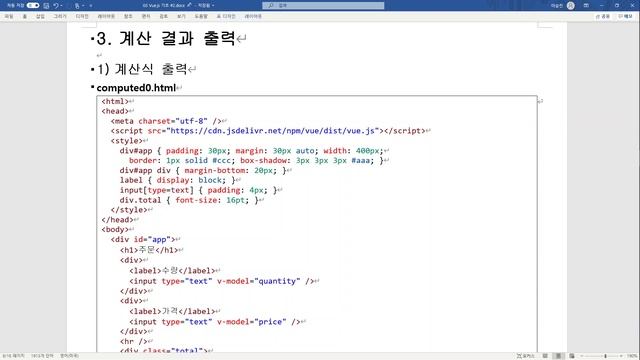Open the 파일 (File) tab

point(9,16)
